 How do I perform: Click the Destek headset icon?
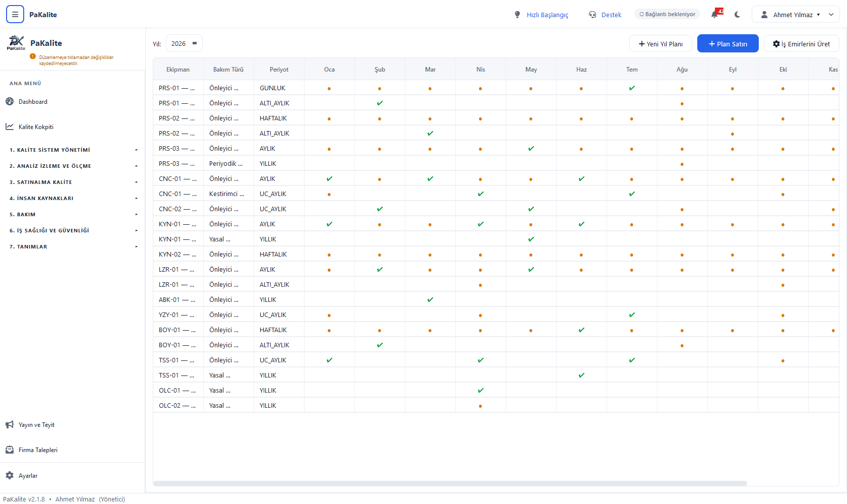pos(592,15)
